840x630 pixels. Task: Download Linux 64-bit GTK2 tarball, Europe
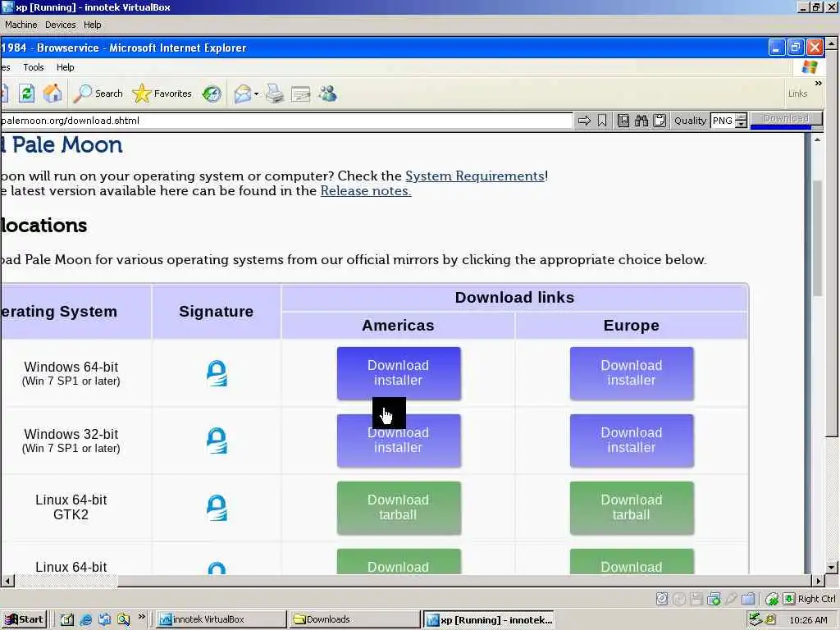coord(632,508)
